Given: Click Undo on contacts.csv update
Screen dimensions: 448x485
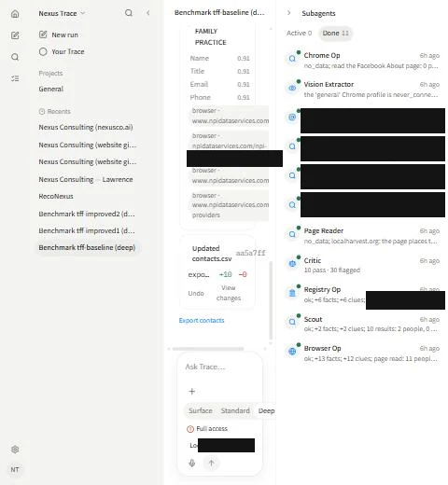Looking at the screenshot, I should coord(196,293).
